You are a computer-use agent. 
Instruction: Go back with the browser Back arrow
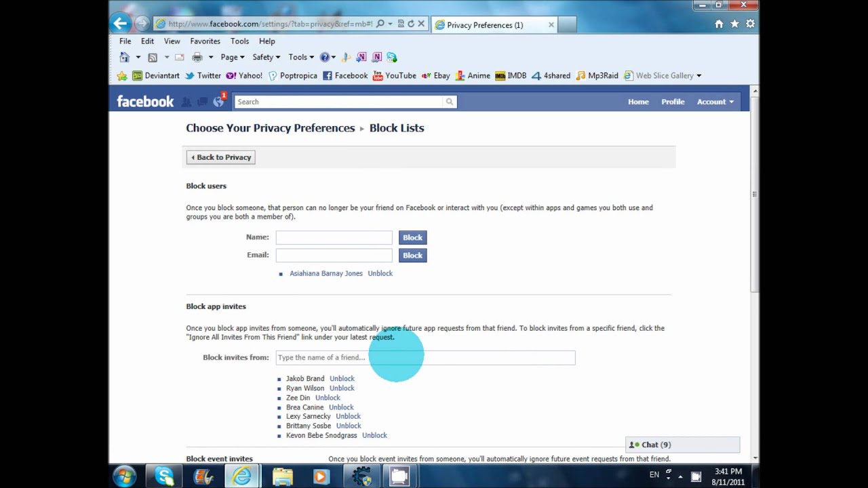[x=121, y=24]
